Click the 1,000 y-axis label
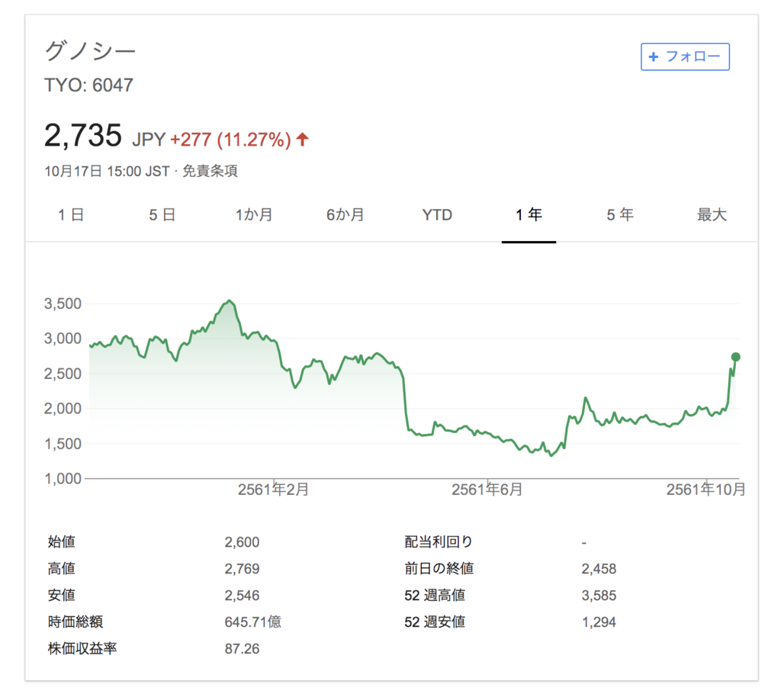Viewport: 781px width, 700px height. [63, 479]
